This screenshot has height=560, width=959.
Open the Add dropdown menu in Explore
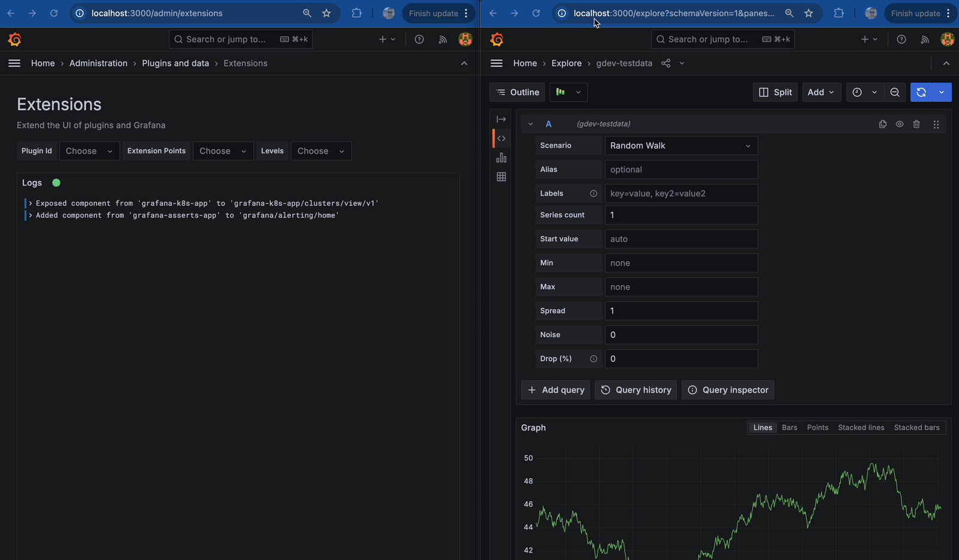(821, 92)
